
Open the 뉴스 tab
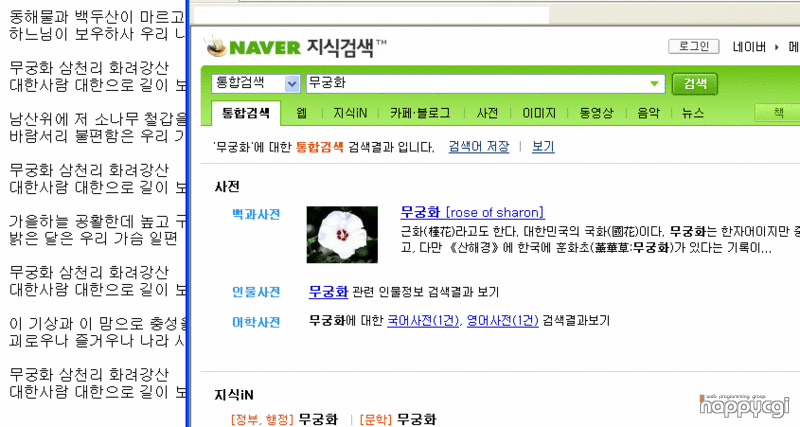[x=692, y=113]
